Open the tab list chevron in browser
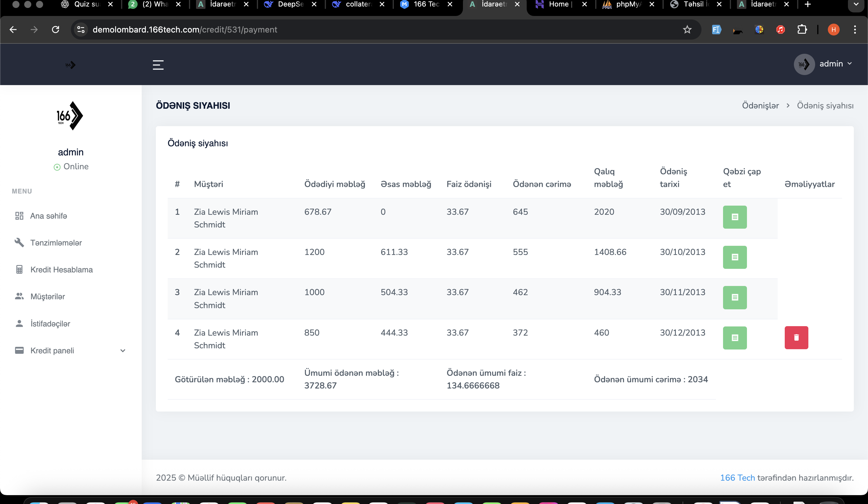Screen dimensions: 868x504 856,4
